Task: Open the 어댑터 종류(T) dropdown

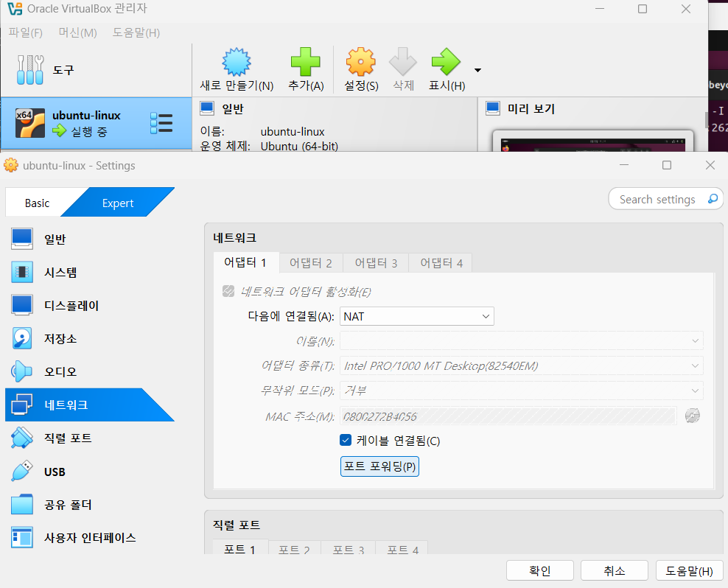Action: [x=522, y=366]
